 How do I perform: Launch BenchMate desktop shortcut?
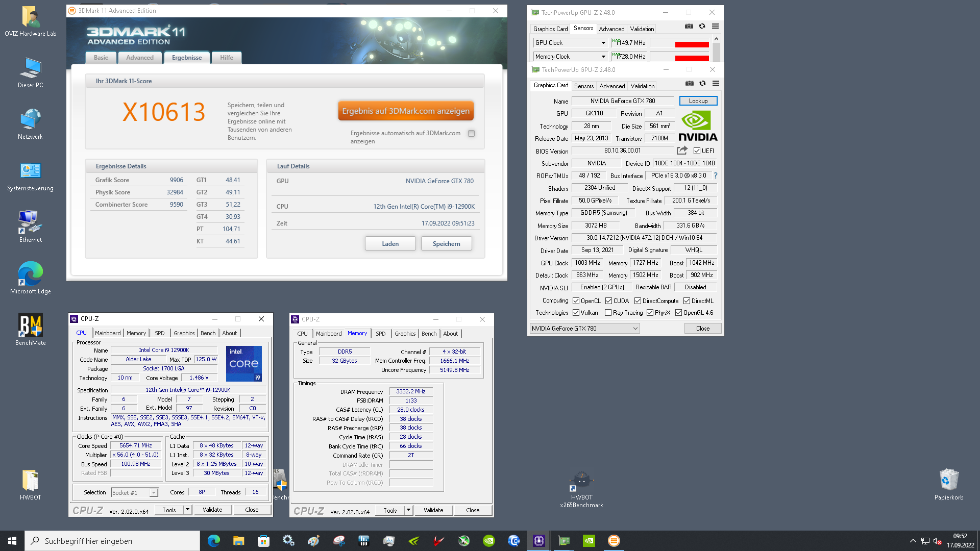click(x=31, y=331)
